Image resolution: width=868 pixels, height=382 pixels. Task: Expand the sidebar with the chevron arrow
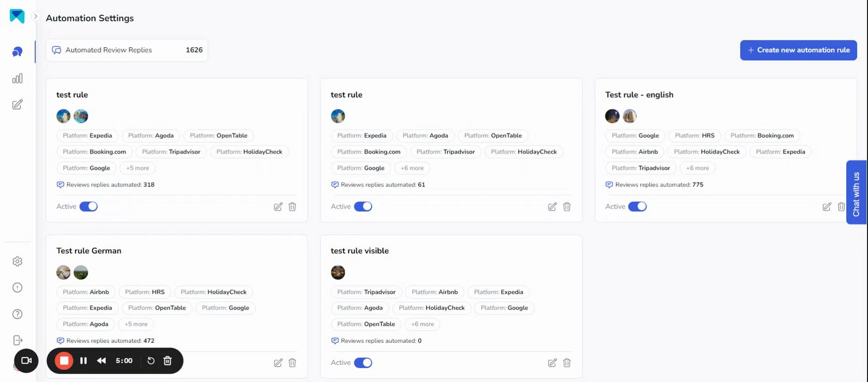(36, 16)
